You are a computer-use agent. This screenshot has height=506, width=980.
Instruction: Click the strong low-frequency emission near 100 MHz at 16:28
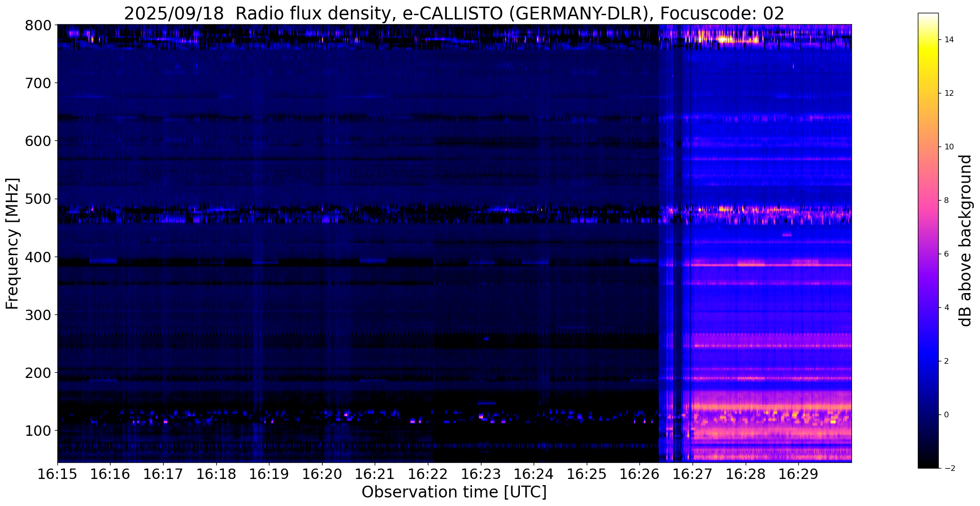tap(771, 433)
